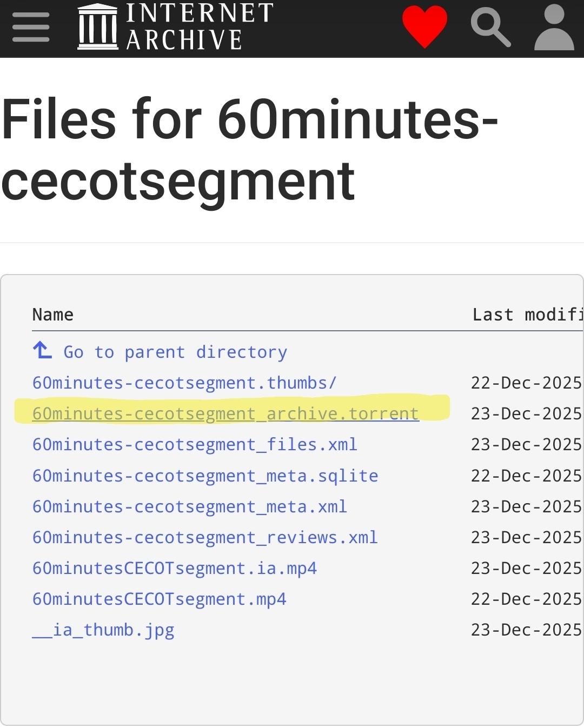Click the red heart donate icon
The height and width of the screenshot is (728, 584).
(424, 27)
